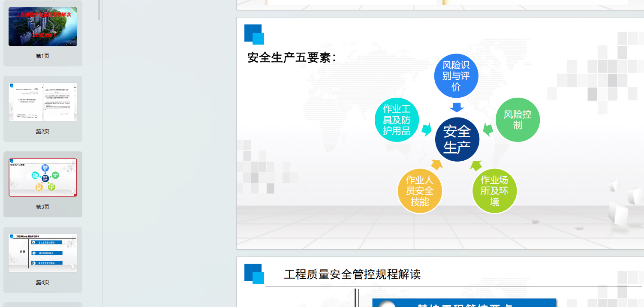Click blue square logo above 安全生产五要素 heading
The width and height of the screenshot is (644, 307).
[254, 34]
